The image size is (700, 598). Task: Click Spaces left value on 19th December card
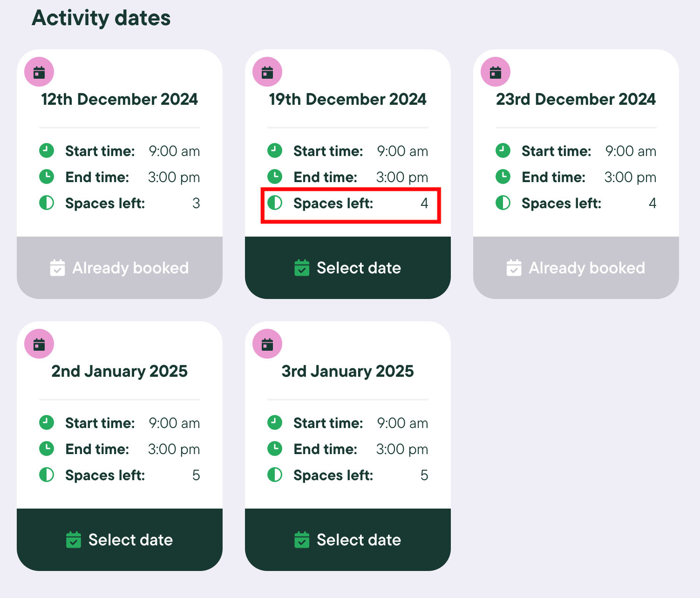424,203
